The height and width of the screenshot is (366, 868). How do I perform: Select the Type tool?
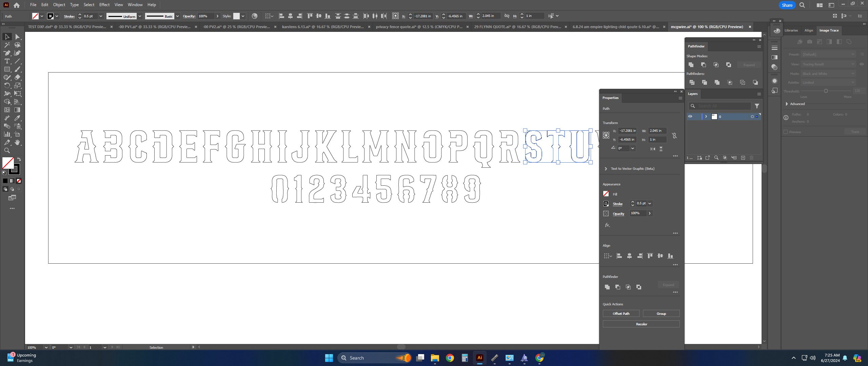point(7,61)
